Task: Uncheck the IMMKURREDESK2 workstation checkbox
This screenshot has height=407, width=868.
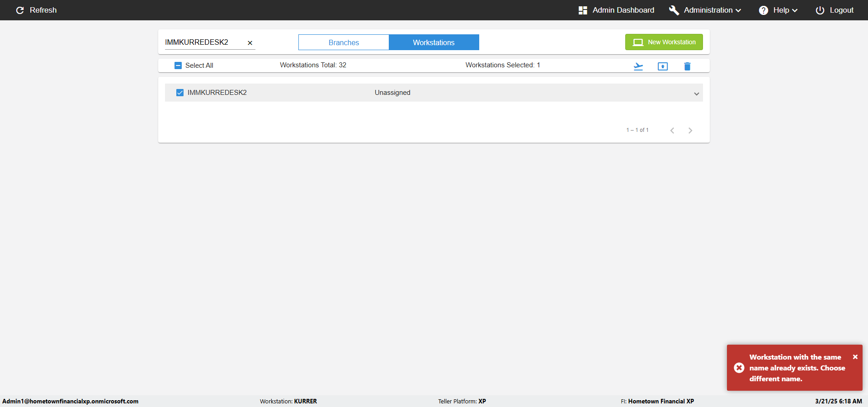Action: click(180, 93)
